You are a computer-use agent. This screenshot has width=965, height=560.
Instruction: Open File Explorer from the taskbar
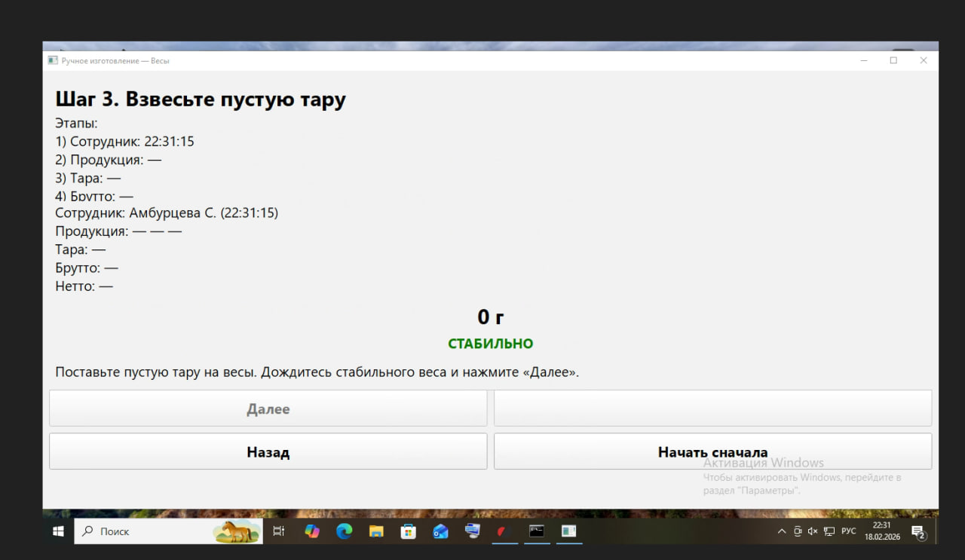pos(376,531)
